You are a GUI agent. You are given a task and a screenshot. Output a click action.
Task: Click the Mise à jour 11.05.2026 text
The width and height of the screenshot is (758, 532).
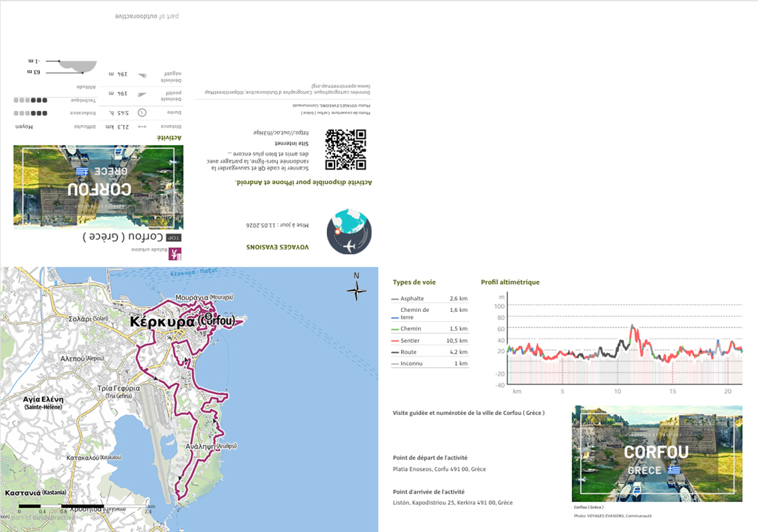(277, 225)
